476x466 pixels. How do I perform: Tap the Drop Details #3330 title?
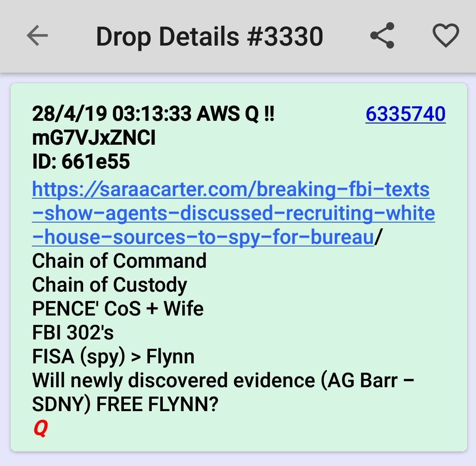point(209,36)
